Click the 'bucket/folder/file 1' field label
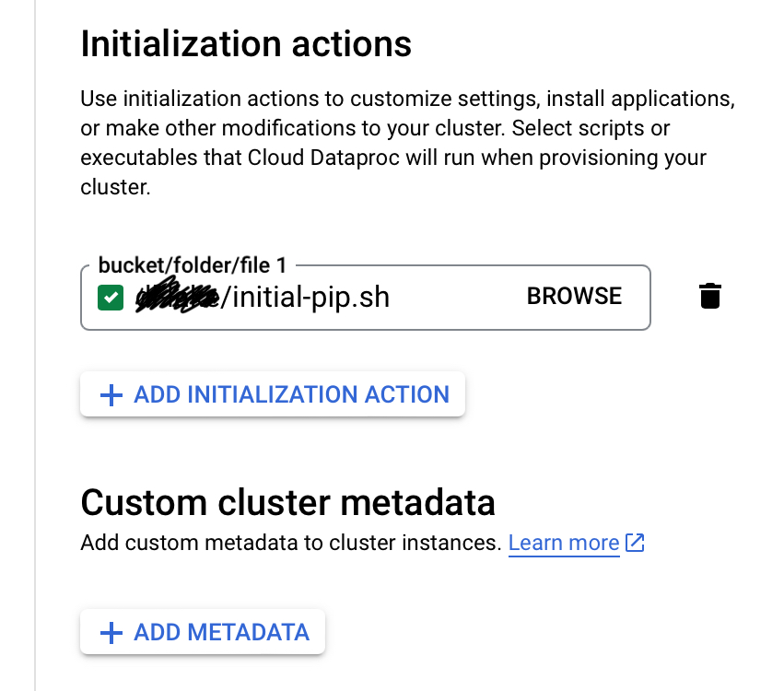 coord(193,266)
